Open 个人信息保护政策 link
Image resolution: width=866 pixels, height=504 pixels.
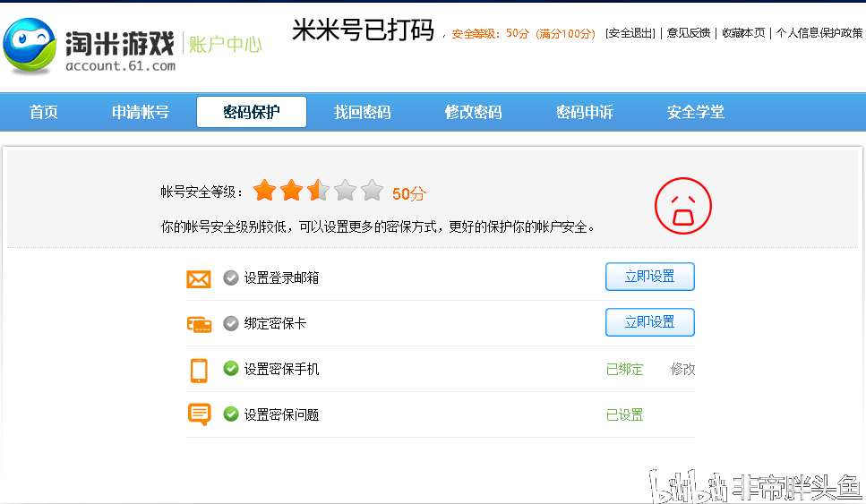coord(819,33)
